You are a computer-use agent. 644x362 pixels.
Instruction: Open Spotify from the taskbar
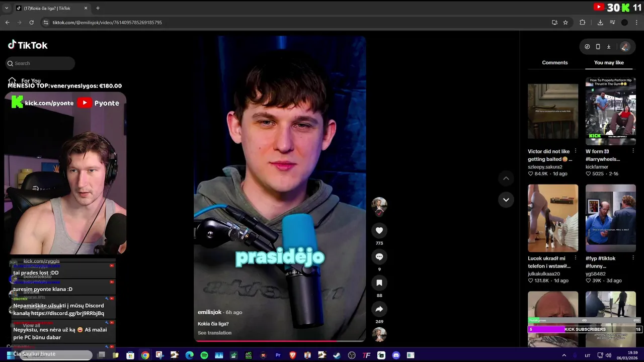tap(204, 355)
